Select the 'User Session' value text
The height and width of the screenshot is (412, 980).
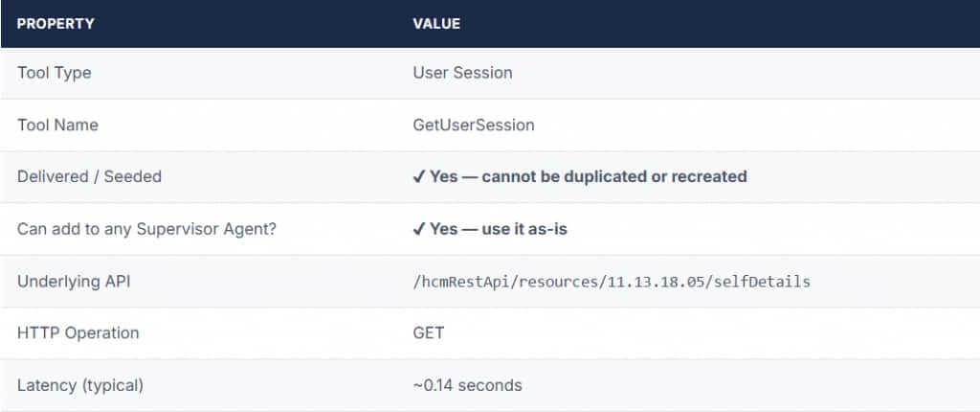(462, 73)
